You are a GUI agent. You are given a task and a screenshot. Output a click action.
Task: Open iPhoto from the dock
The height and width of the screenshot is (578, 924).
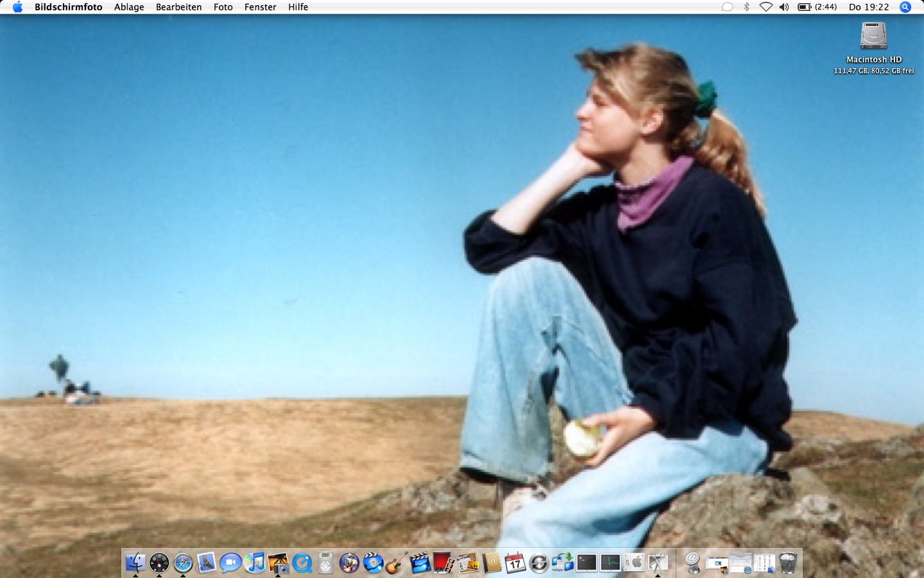point(278,563)
